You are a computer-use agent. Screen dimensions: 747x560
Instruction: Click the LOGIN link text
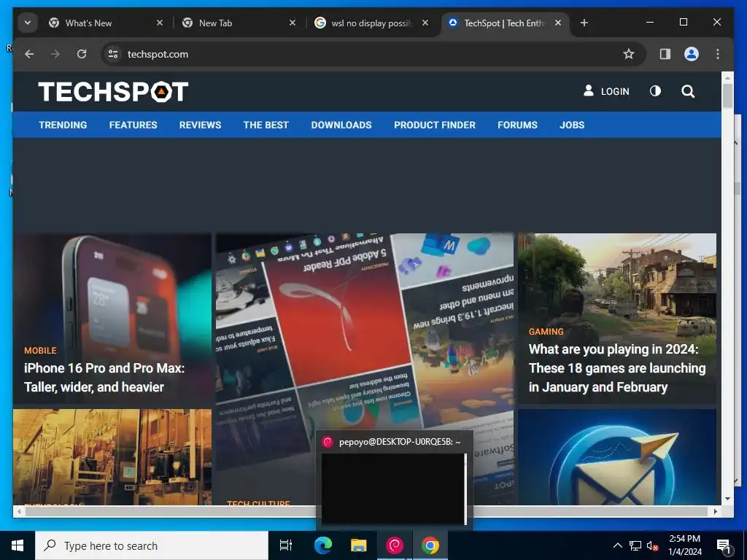[x=615, y=91]
